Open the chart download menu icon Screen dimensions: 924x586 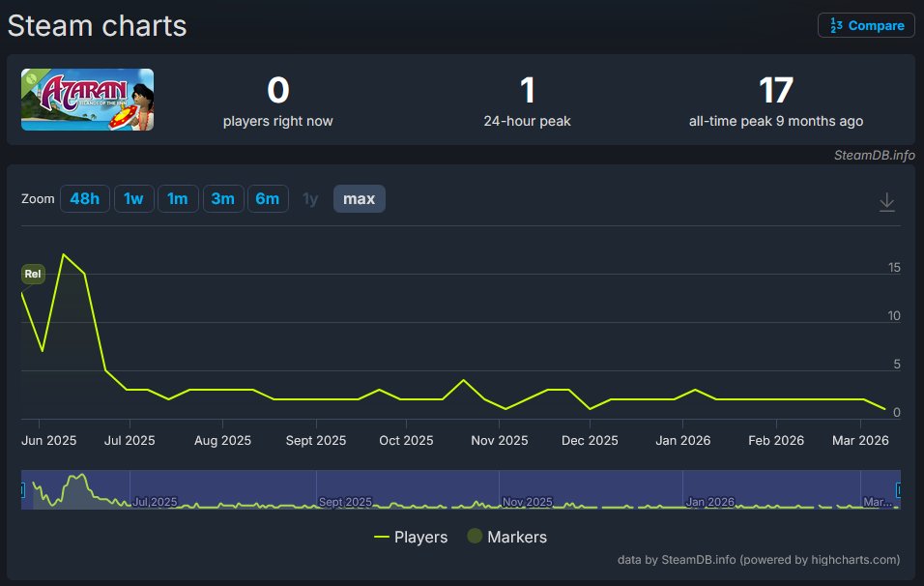(x=886, y=202)
